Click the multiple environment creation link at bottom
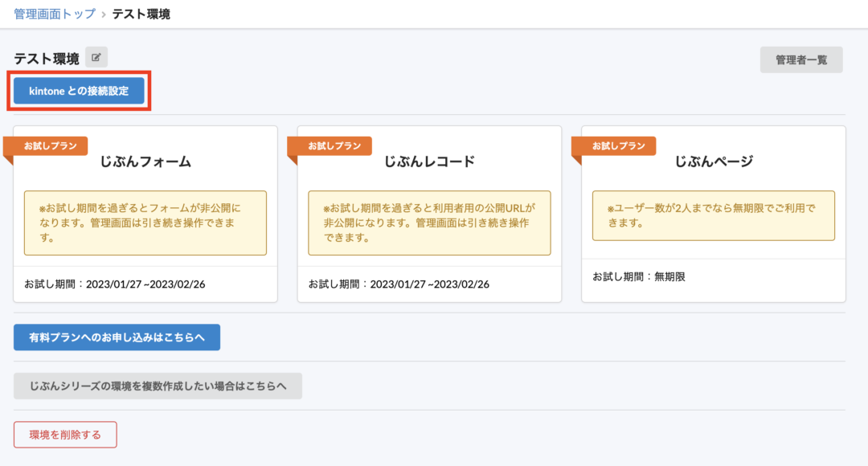Screen dimensions: 868x466 point(156,386)
